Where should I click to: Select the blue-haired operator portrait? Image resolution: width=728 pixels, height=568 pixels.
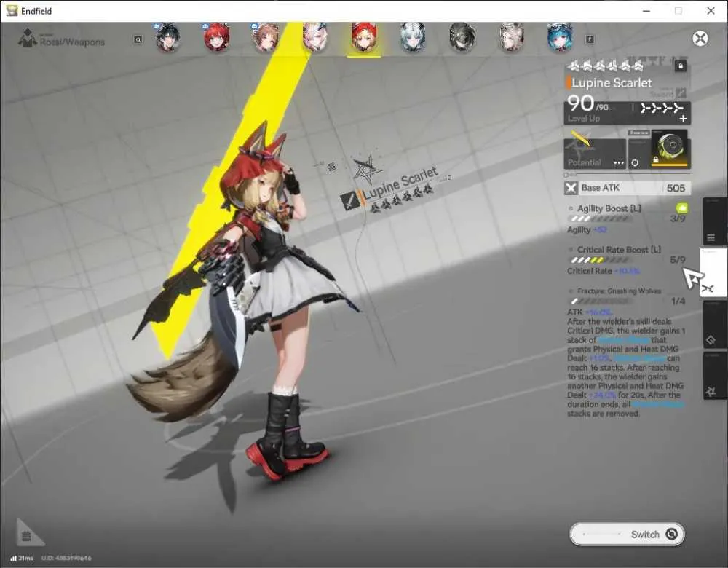click(559, 38)
